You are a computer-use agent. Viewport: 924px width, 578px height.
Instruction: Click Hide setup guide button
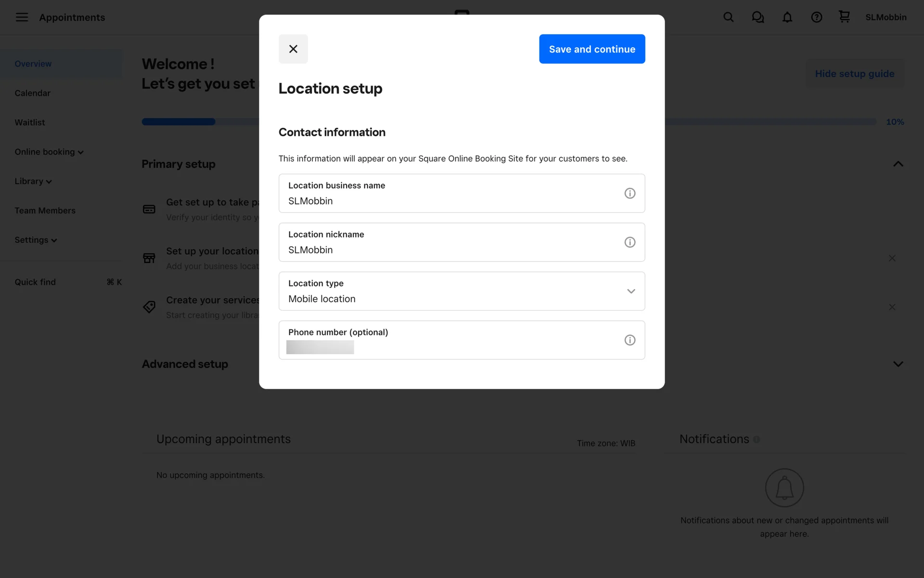854,74
